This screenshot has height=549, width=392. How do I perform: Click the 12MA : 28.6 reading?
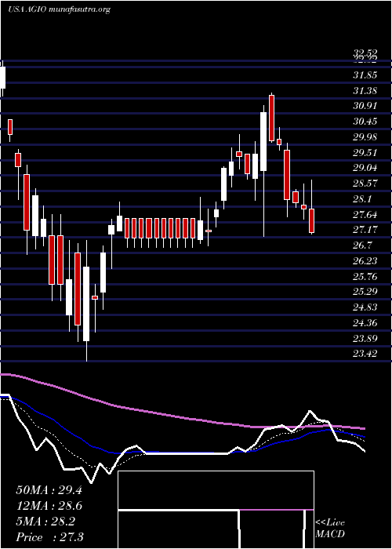point(49,507)
